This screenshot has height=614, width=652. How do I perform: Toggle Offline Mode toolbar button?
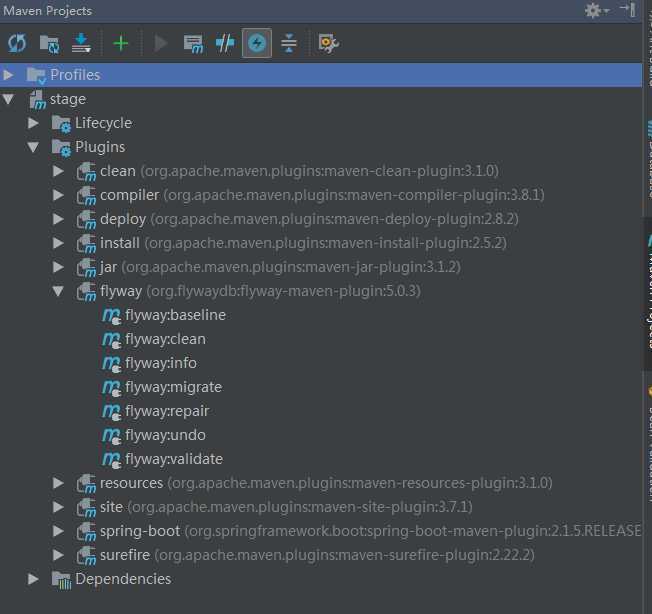[x=225, y=43]
